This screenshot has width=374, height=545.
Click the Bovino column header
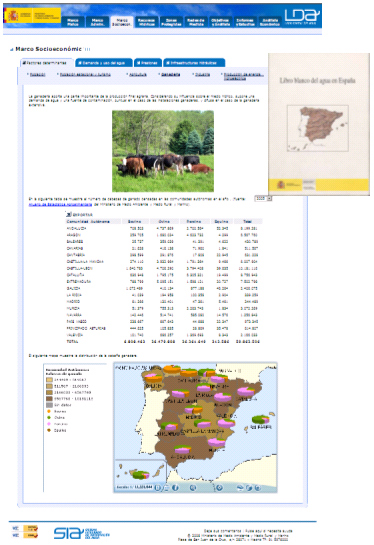[135, 221]
